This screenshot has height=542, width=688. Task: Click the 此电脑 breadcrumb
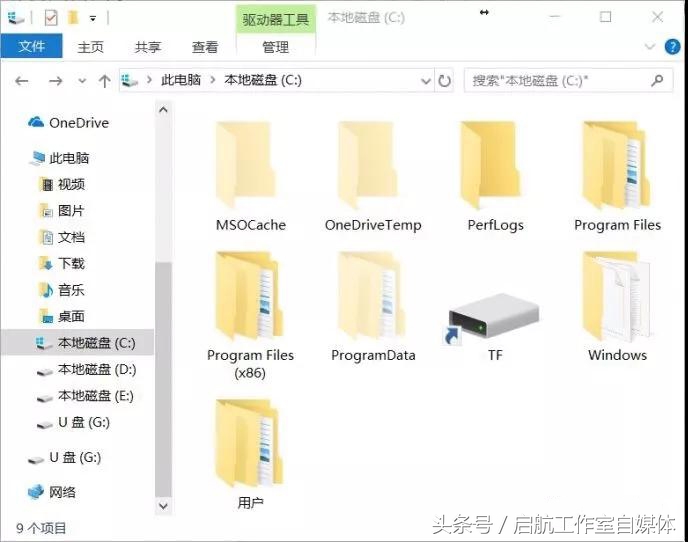click(x=181, y=80)
